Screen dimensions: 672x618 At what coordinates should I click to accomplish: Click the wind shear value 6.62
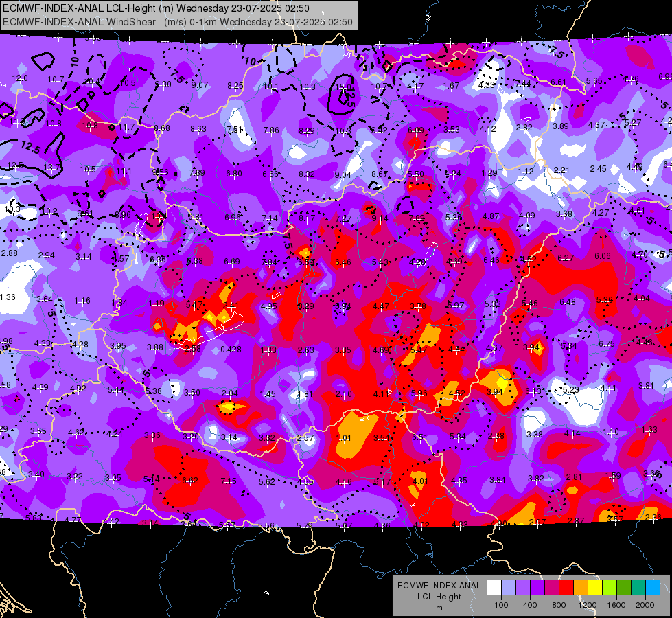[x=190, y=481]
